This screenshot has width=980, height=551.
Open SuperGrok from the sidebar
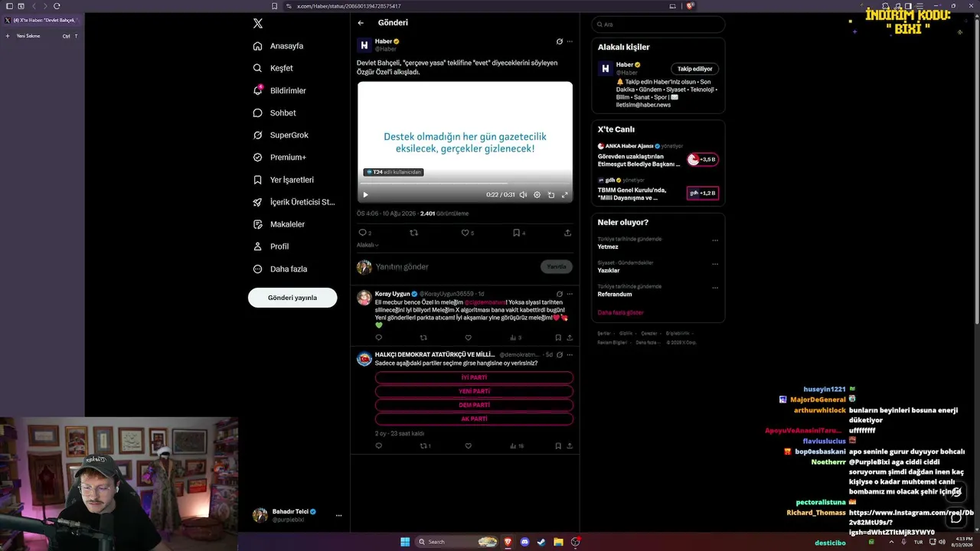coord(280,135)
